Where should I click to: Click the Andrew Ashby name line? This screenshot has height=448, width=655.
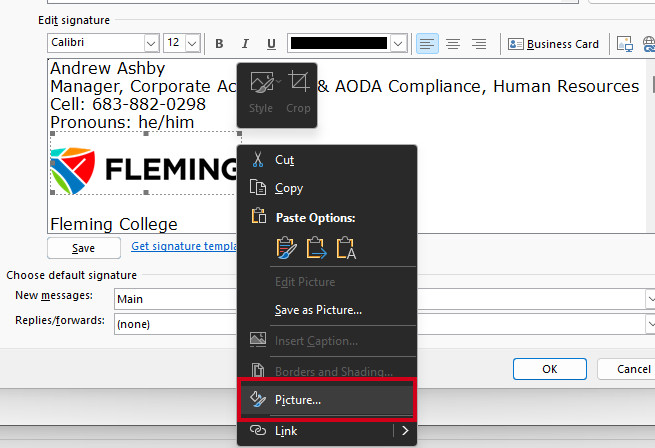108,68
